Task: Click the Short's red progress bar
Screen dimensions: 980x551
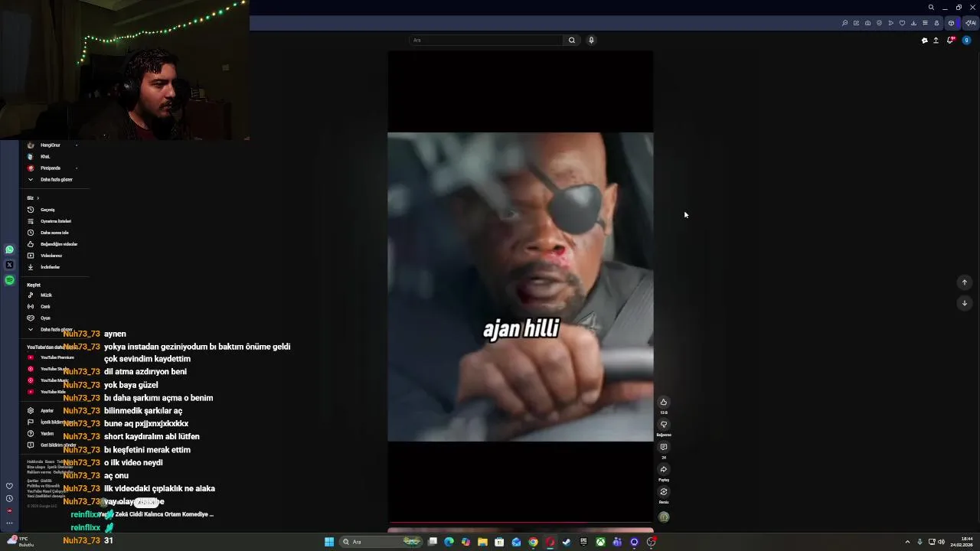Action: point(521,523)
